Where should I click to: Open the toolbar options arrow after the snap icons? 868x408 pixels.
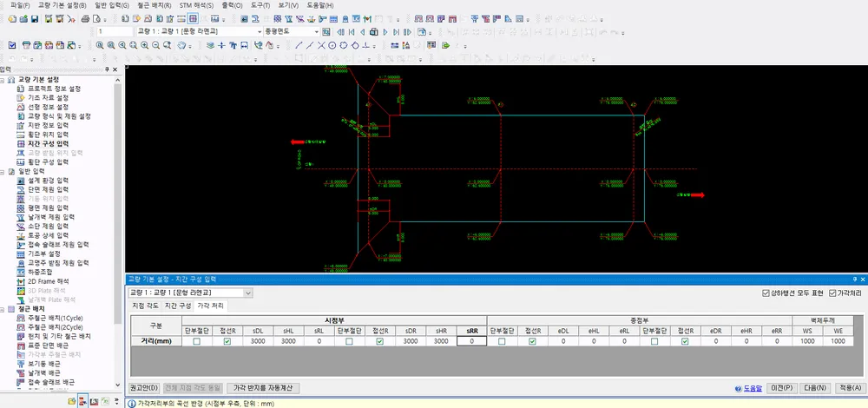[x=374, y=47]
